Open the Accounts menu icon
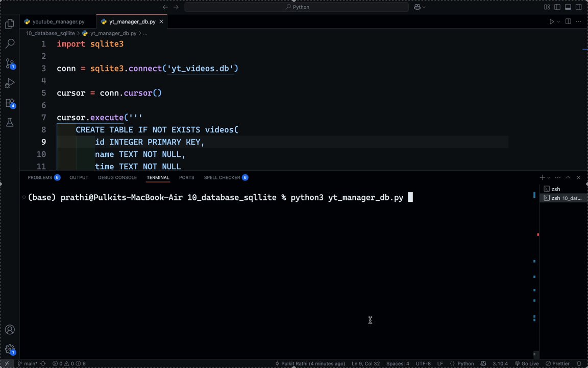The height and width of the screenshot is (368, 588). 10,329
